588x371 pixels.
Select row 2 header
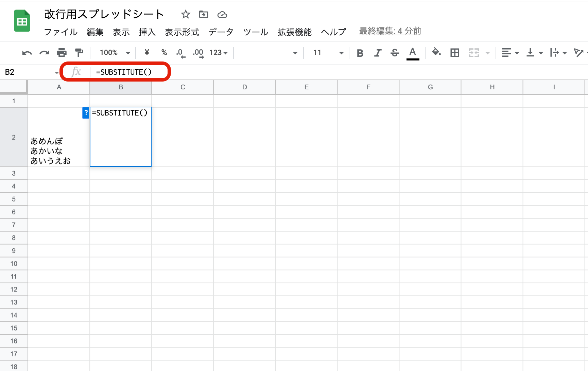pyautogui.click(x=14, y=137)
